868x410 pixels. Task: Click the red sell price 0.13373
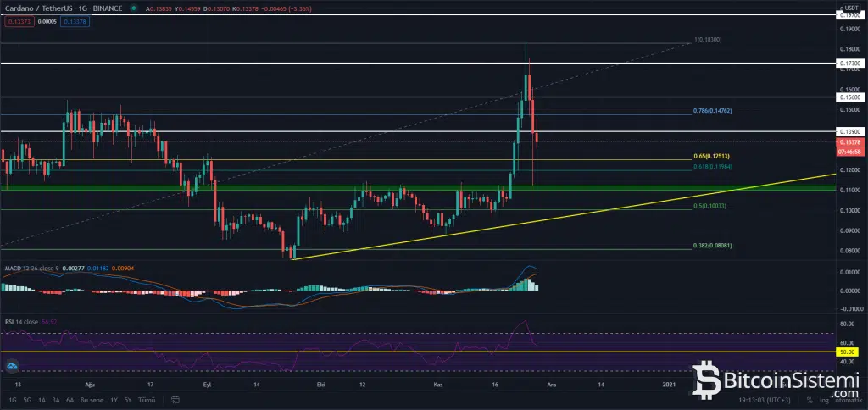pyautogui.click(x=18, y=20)
